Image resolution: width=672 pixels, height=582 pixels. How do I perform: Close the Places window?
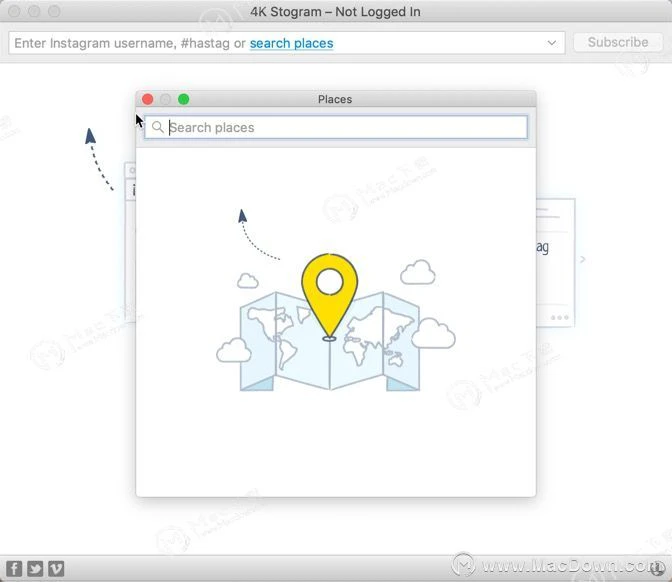coord(147,99)
